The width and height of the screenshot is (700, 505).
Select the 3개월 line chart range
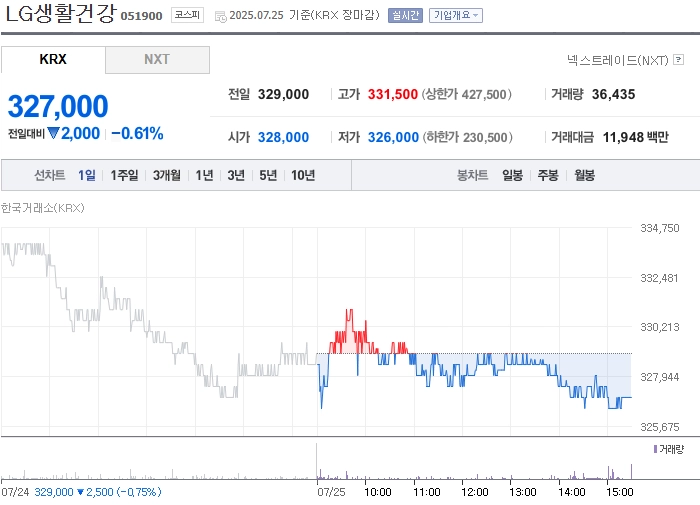[x=167, y=175]
